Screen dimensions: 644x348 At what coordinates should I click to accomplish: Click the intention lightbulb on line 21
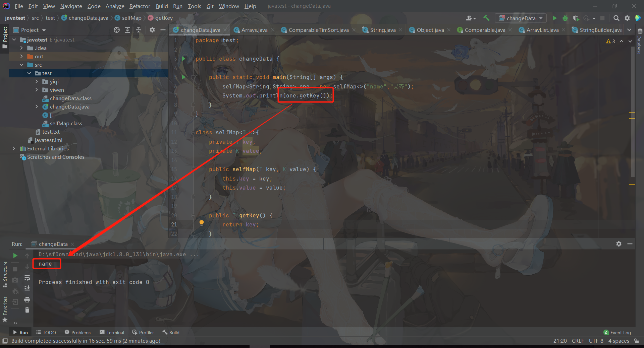(x=201, y=223)
